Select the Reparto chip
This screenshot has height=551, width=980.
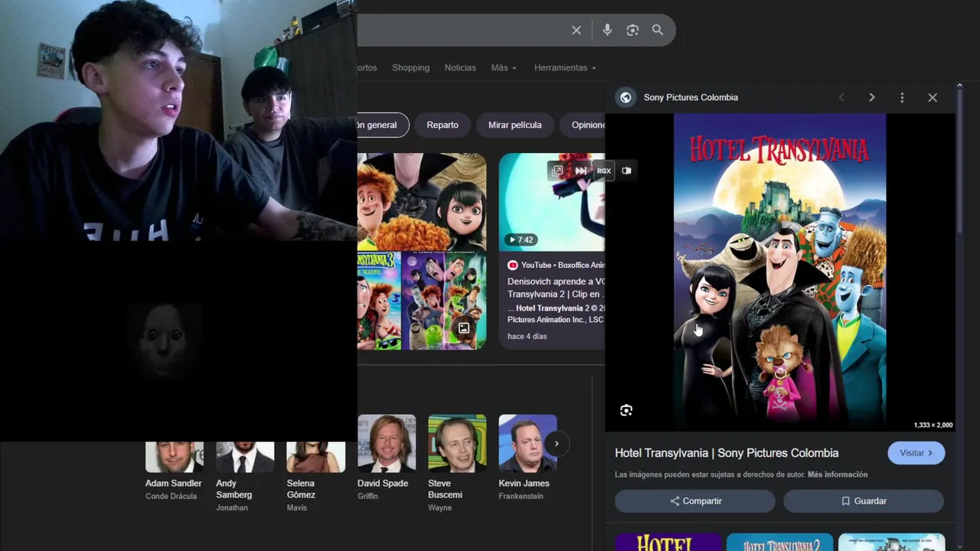pos(443,125)
